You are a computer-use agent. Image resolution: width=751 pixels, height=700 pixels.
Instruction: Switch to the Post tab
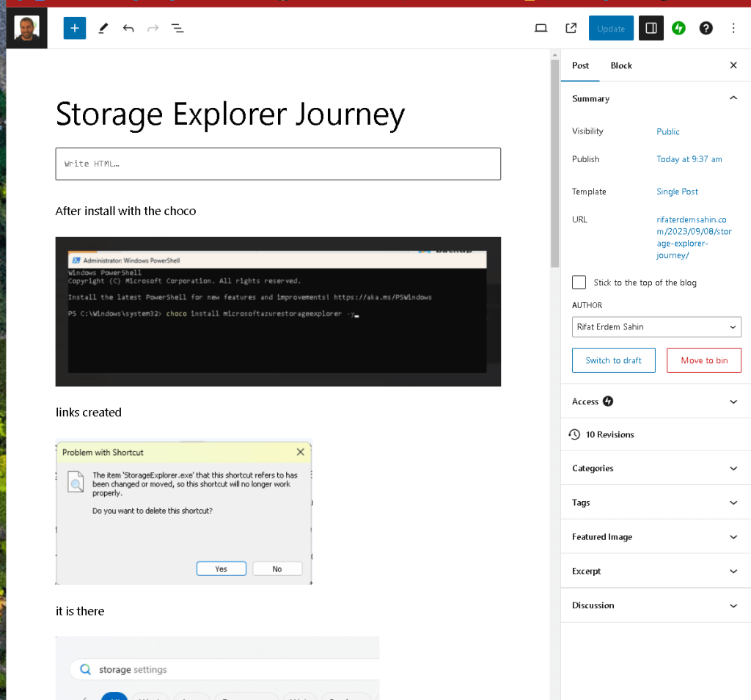pos(580,65)
